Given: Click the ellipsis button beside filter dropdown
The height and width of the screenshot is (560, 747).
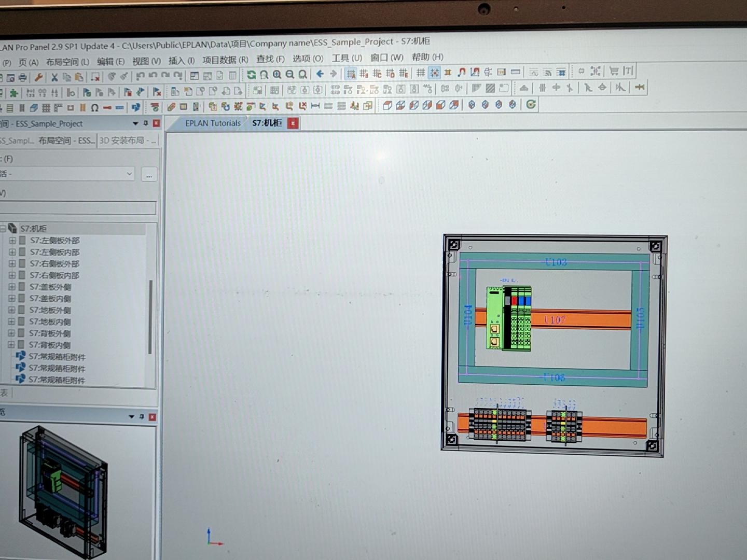Looking at the screenshot, I should pos(149,175).
